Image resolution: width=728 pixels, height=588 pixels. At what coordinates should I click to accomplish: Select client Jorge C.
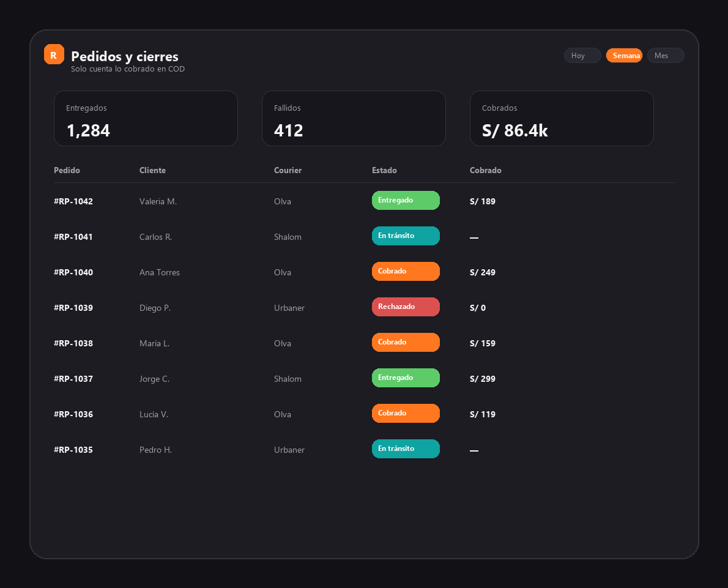pos(154,379)
